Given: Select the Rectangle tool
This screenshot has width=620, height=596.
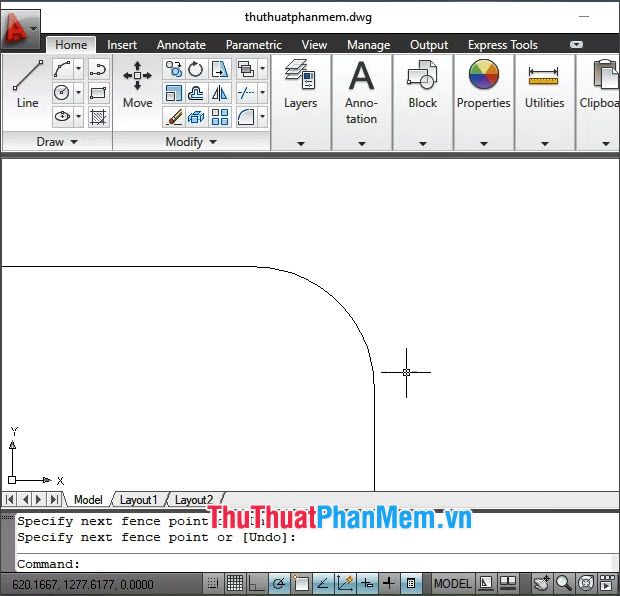Looking at the screenshot, I should coord(98,93).
